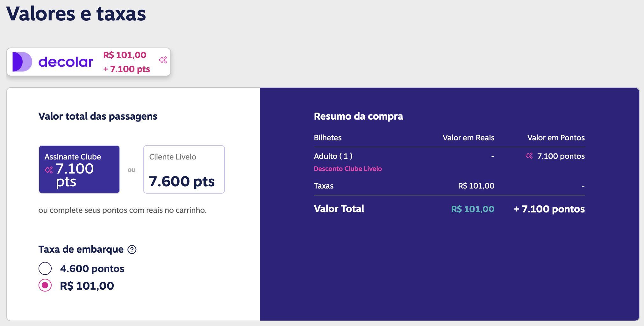Choose the Assinante Clube 7.100 pts option
The width and height of the screenshot is (644, 326).
pos(79,169)
